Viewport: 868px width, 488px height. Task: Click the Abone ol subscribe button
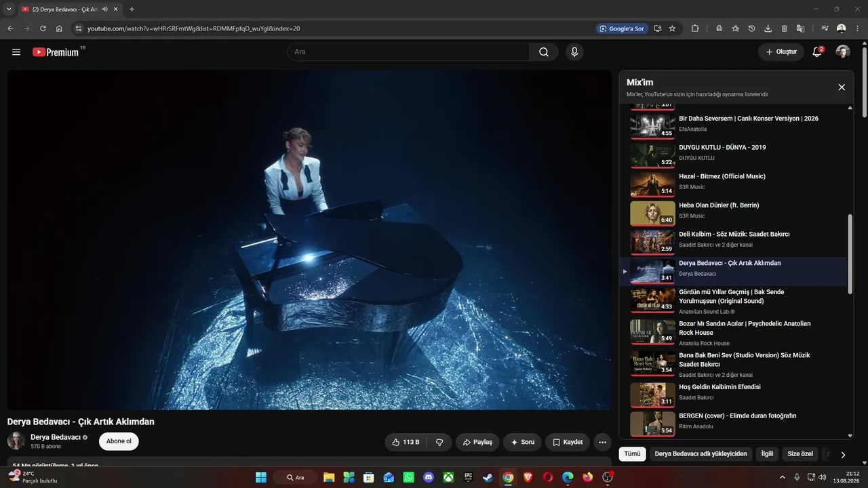point(119,441)
